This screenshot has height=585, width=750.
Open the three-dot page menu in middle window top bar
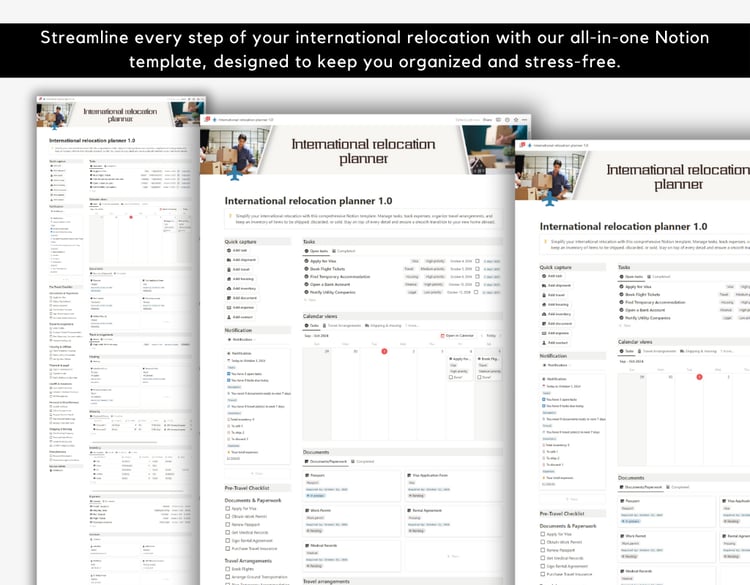525,120
